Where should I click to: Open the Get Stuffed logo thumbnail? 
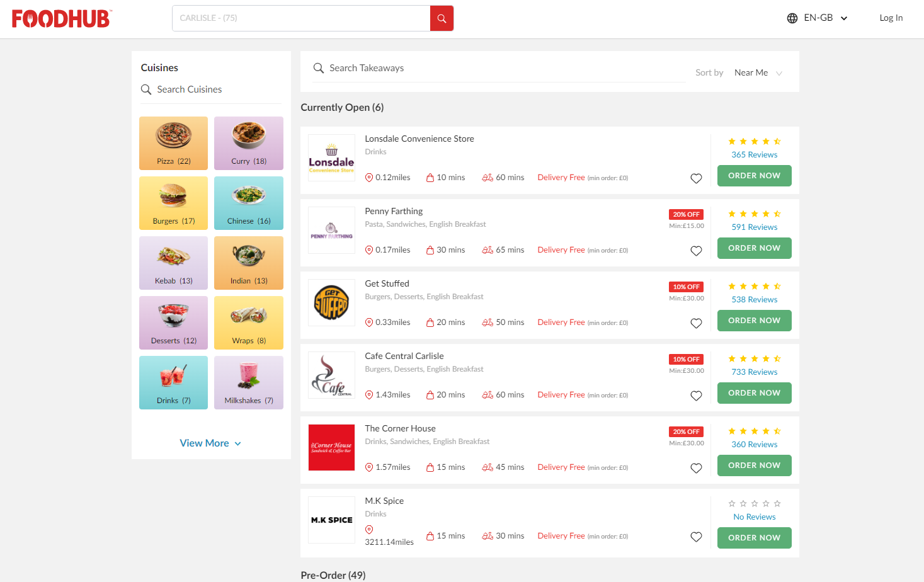click(x=331, y=302)
